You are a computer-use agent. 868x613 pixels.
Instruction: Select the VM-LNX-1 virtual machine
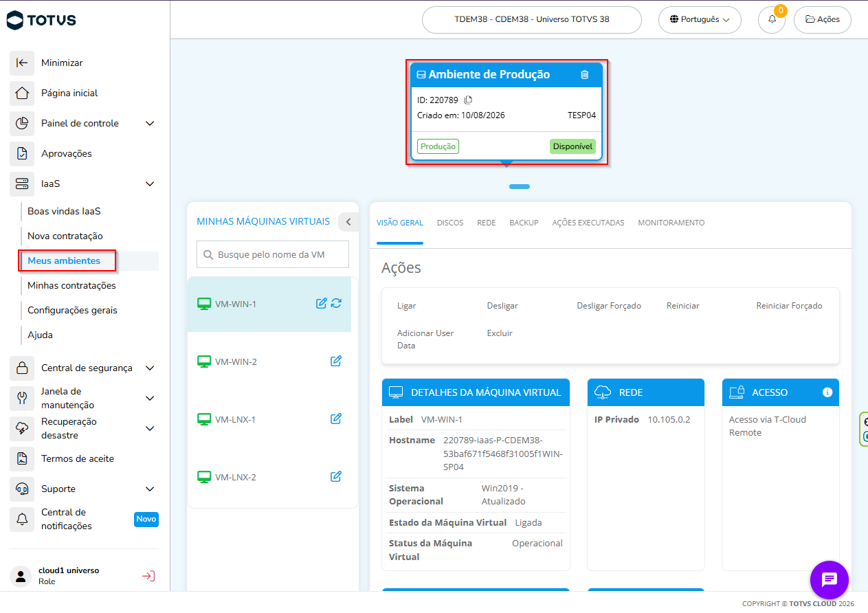(x=269, y=419)
